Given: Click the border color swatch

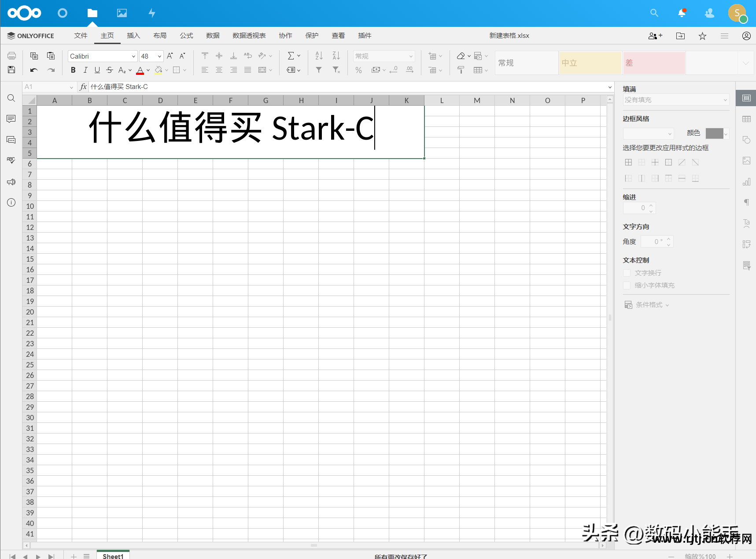Looking at the screenshot, I should [715, 133].
